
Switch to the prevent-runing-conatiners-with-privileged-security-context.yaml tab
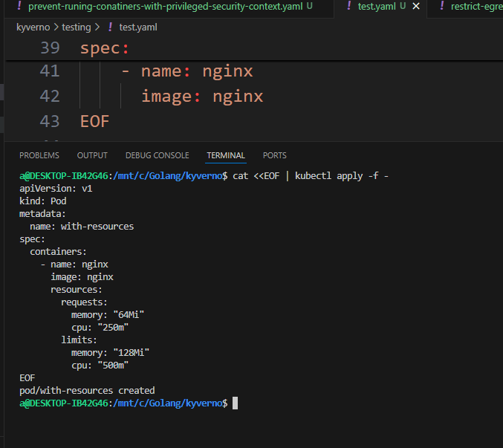(165, 6)
